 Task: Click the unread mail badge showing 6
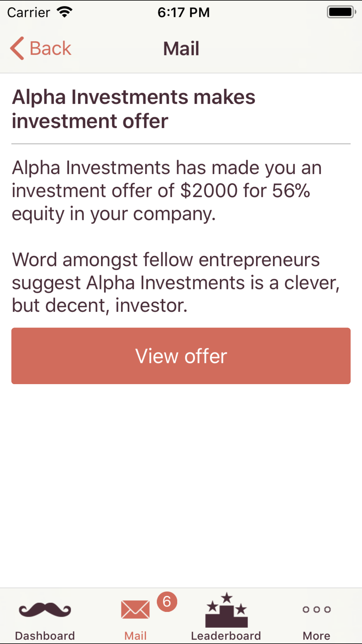click(167, 602)
